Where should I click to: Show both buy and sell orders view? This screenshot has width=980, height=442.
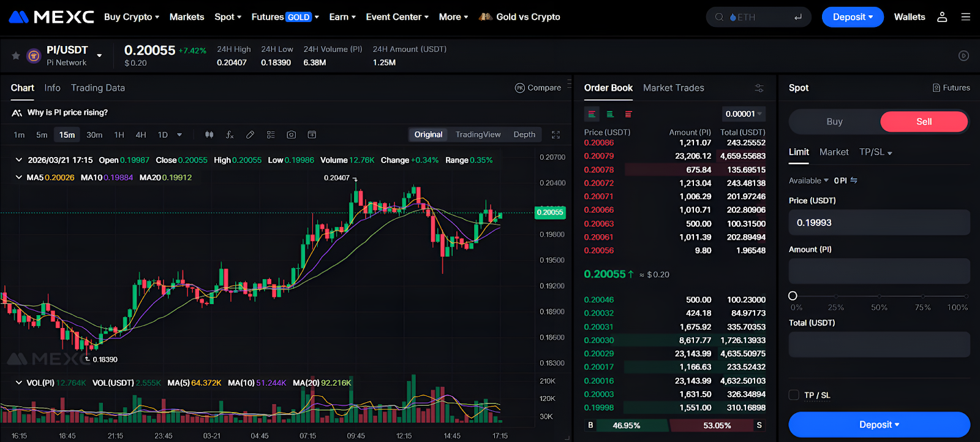click(592, 114)
